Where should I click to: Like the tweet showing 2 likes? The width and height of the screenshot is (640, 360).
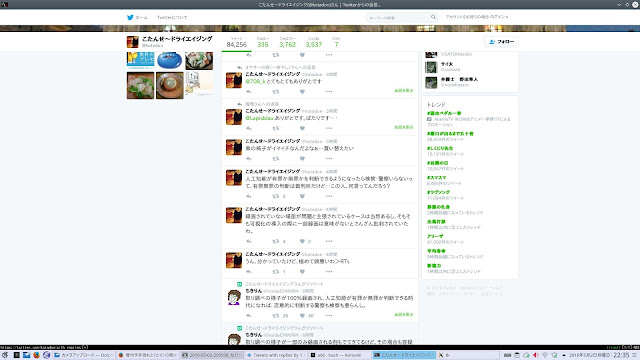302,241
